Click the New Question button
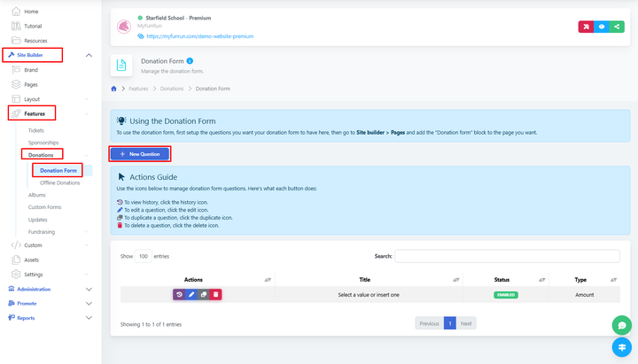 pyautogui.click(x=140, y=154)
